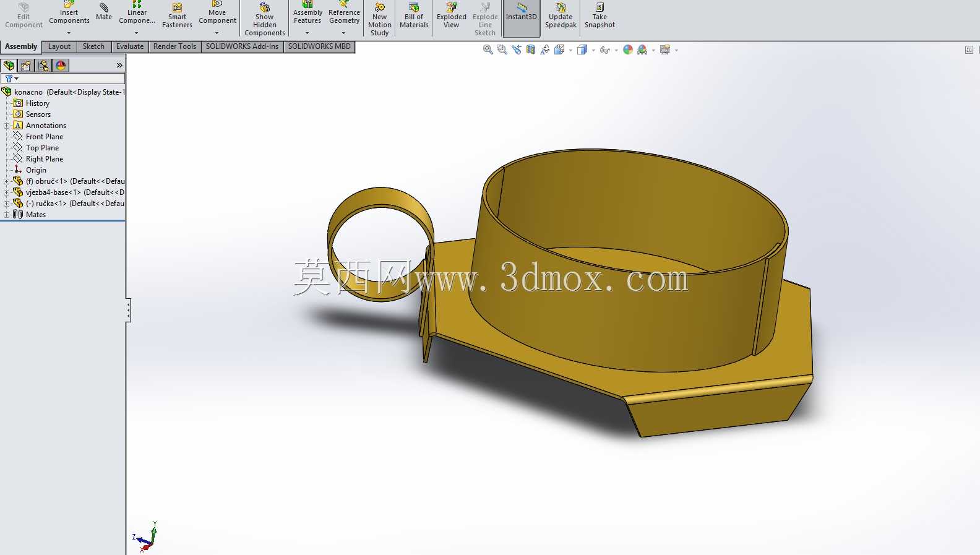Open Assembly Features tool

(x=307, y=14)
